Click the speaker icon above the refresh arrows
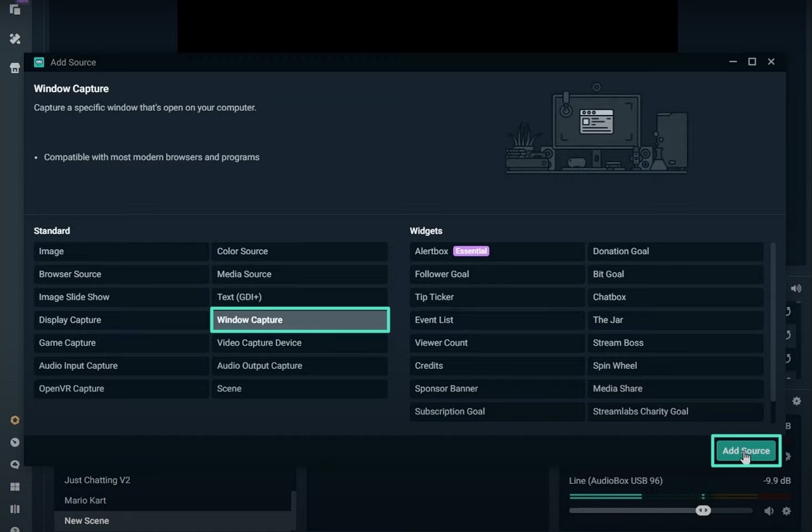This screenshot has width=812, height=532. coord(796,288)
